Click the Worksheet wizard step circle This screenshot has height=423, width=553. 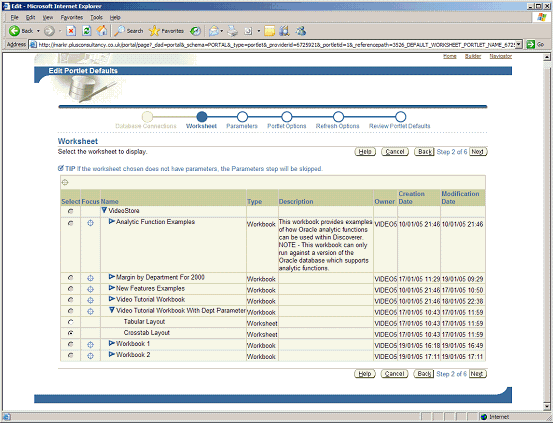tap(202, 117)
